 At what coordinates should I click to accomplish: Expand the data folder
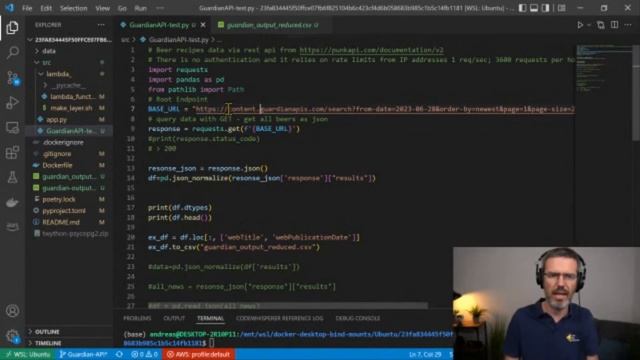click(x=49, y=51)
